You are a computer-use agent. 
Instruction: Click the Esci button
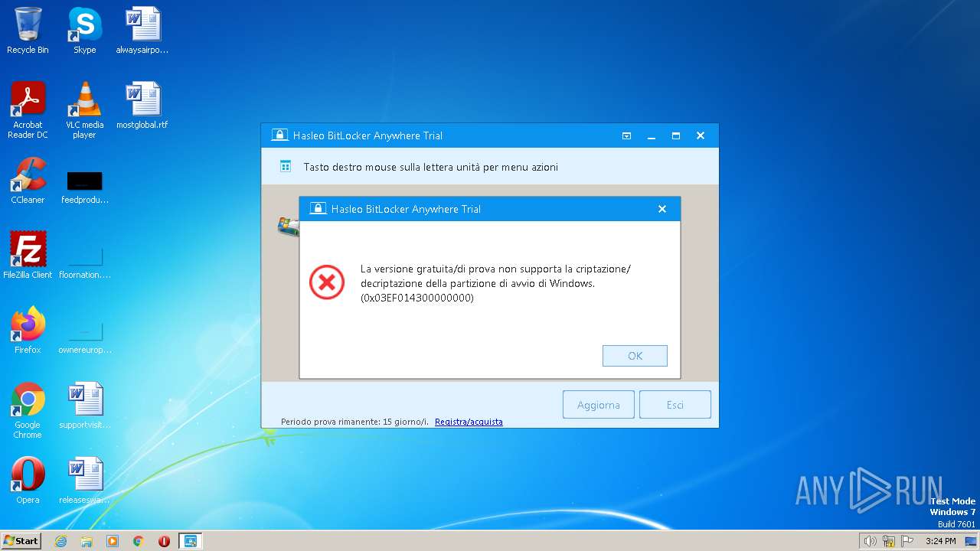(x=675, y=405)
